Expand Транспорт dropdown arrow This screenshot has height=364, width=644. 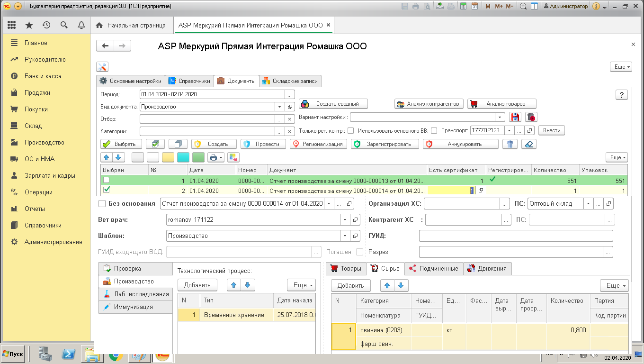[x=510, y=130]
